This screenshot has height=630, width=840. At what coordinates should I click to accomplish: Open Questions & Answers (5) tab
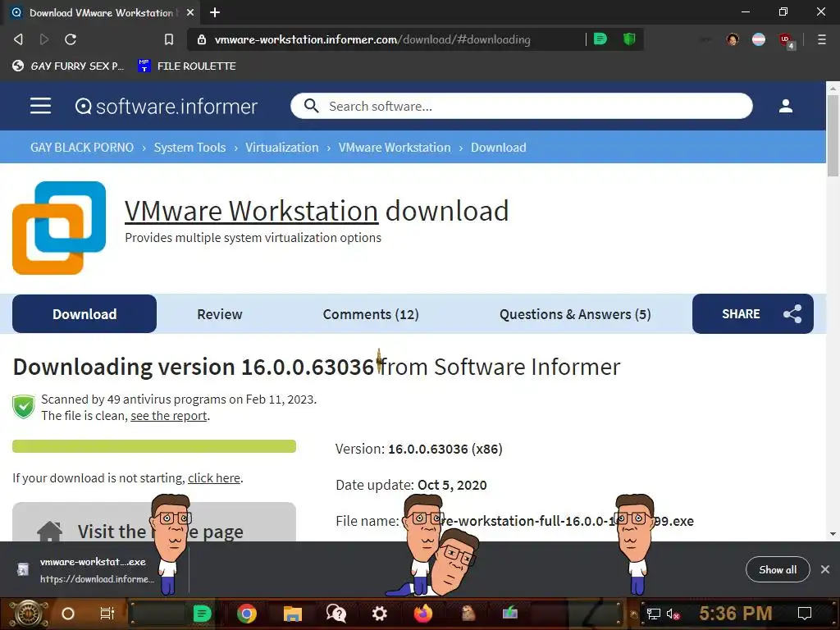click(x=575, y=314)
